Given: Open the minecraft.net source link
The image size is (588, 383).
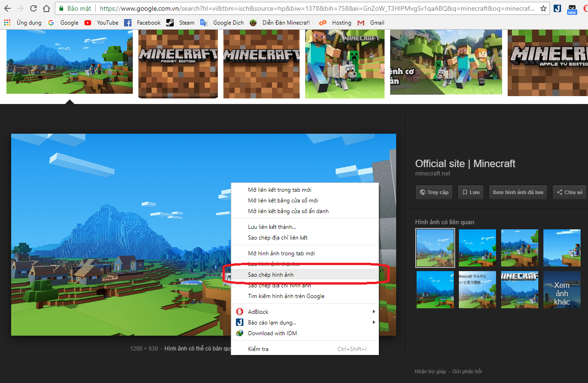Looking at the screenshot, I should coord(432,174).
